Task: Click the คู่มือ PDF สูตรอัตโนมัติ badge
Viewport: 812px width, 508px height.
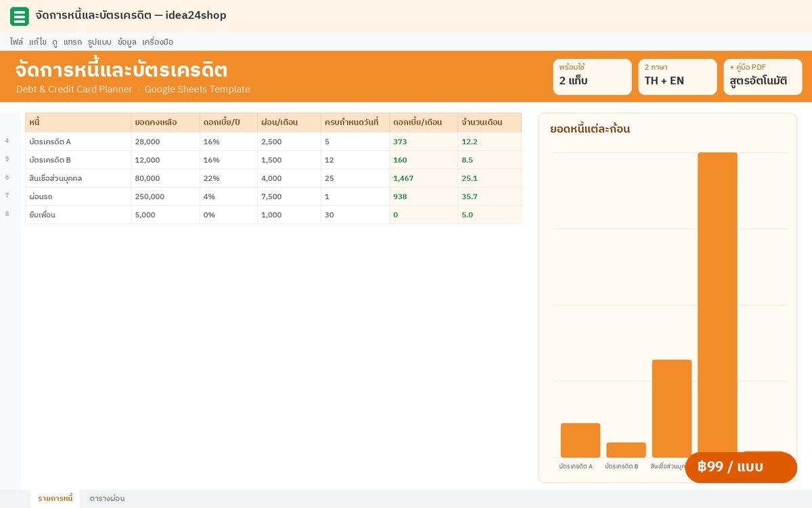Action: pos(763,77)
